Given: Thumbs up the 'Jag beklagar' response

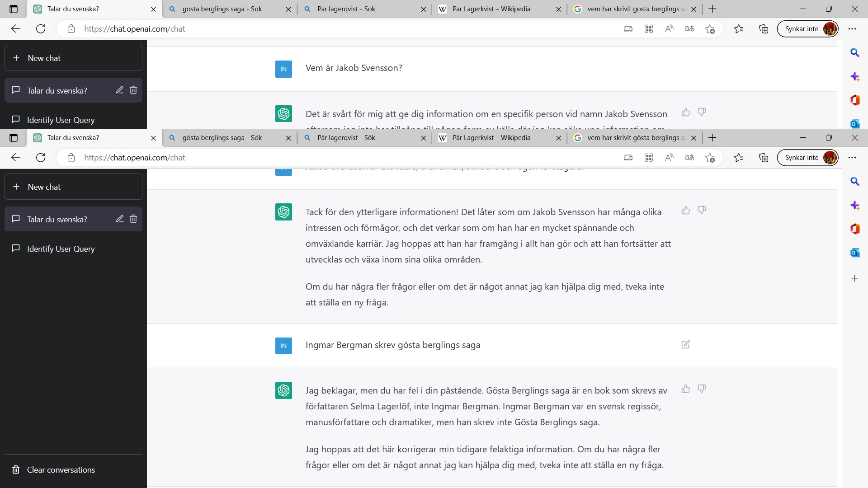Looking at the screenshot, I should tap(686, 389).
